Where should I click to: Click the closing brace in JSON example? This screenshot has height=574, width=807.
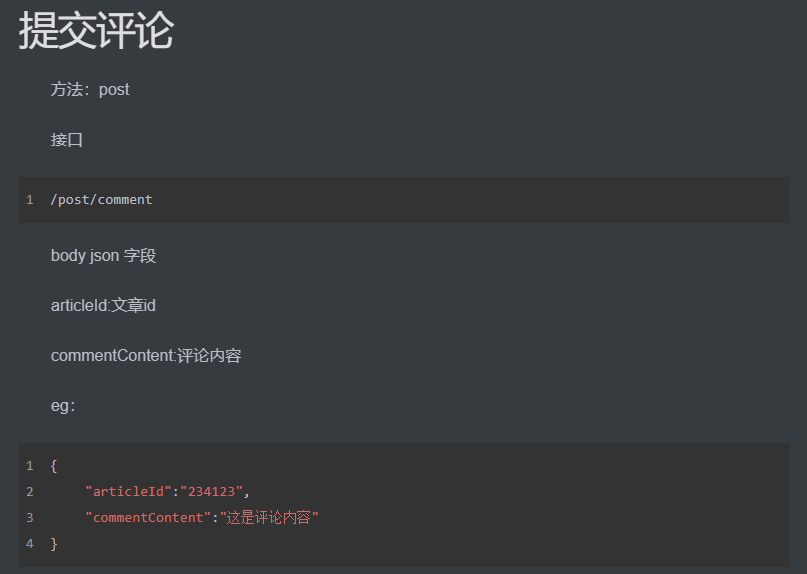(54, 544)
